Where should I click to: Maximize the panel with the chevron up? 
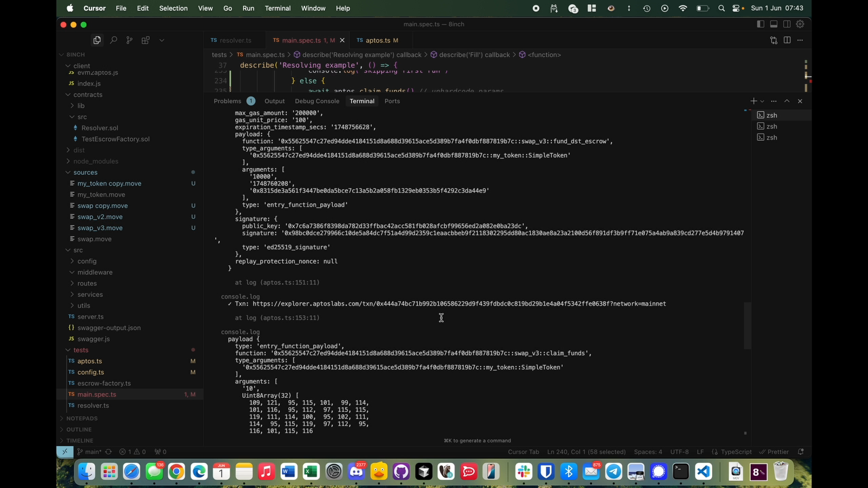787,101
